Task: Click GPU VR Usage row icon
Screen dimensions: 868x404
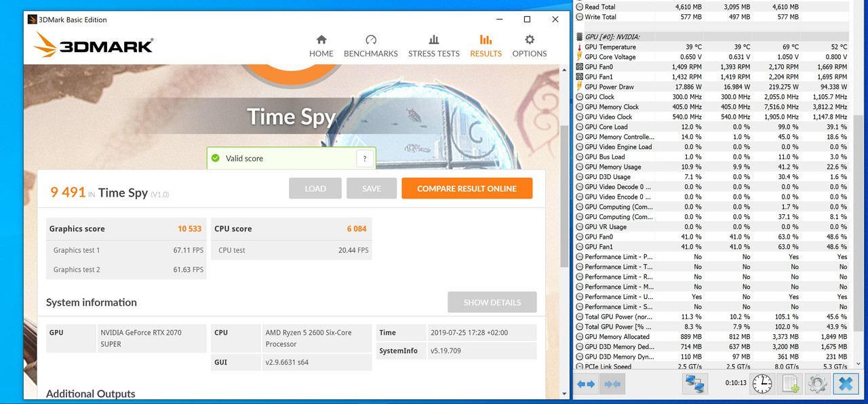Action: [579, 226]
